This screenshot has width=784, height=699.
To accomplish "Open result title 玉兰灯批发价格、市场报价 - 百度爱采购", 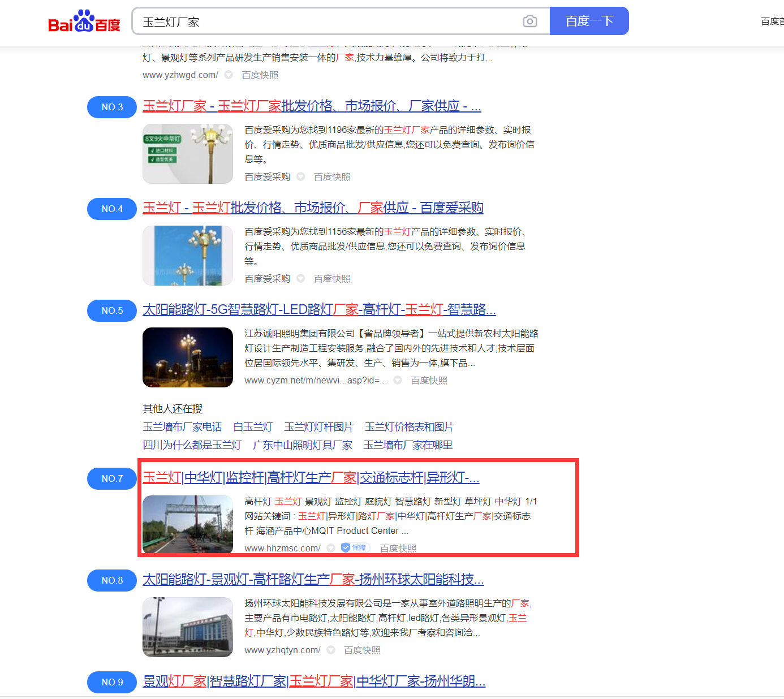I will [313, 208].
